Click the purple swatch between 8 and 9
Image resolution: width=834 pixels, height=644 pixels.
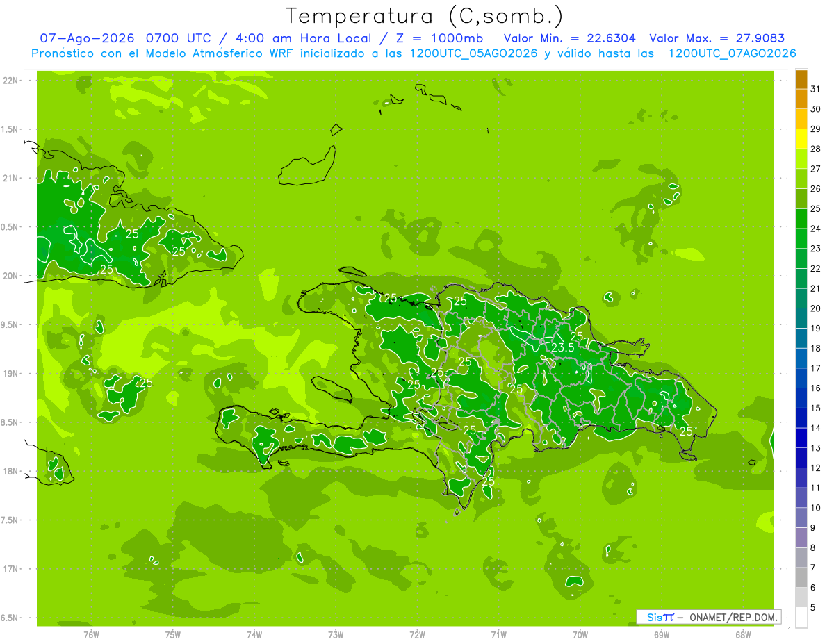click(x=801, y=538)
